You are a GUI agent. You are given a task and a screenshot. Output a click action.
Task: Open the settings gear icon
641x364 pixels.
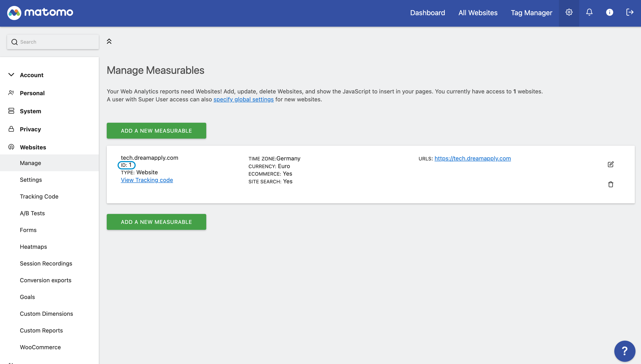pos(569,12)
